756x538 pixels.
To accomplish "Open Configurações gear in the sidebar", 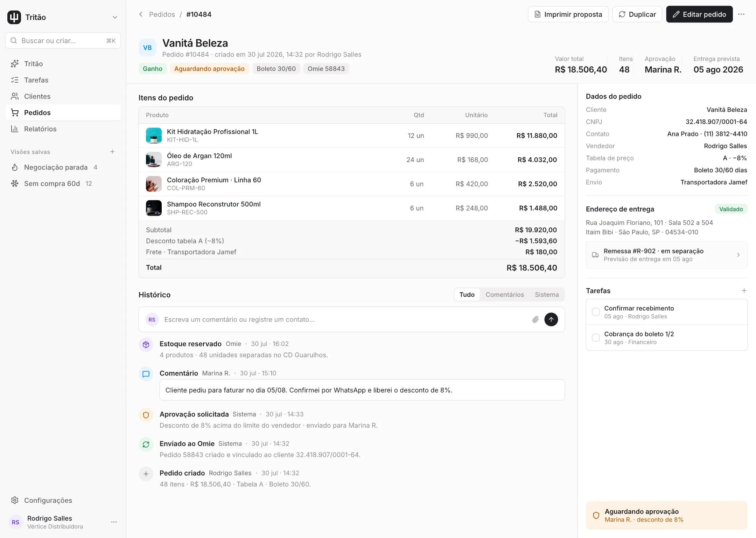I will tap(15, 500).
